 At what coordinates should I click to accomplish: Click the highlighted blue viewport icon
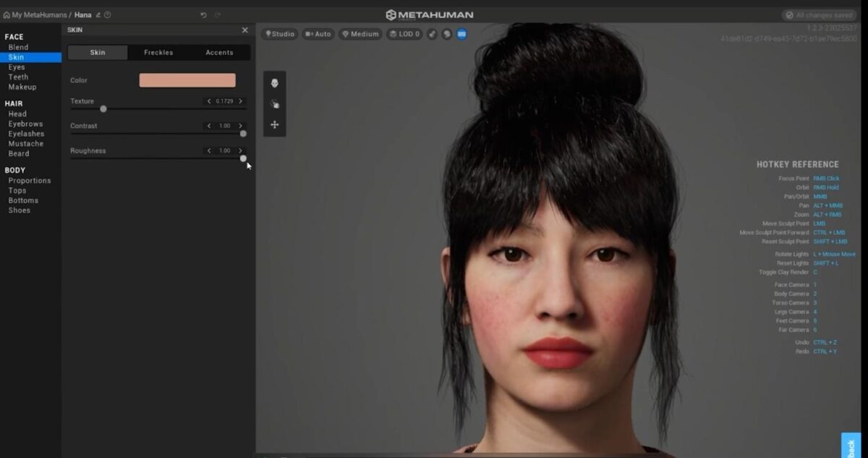click(x=461, y=33)
